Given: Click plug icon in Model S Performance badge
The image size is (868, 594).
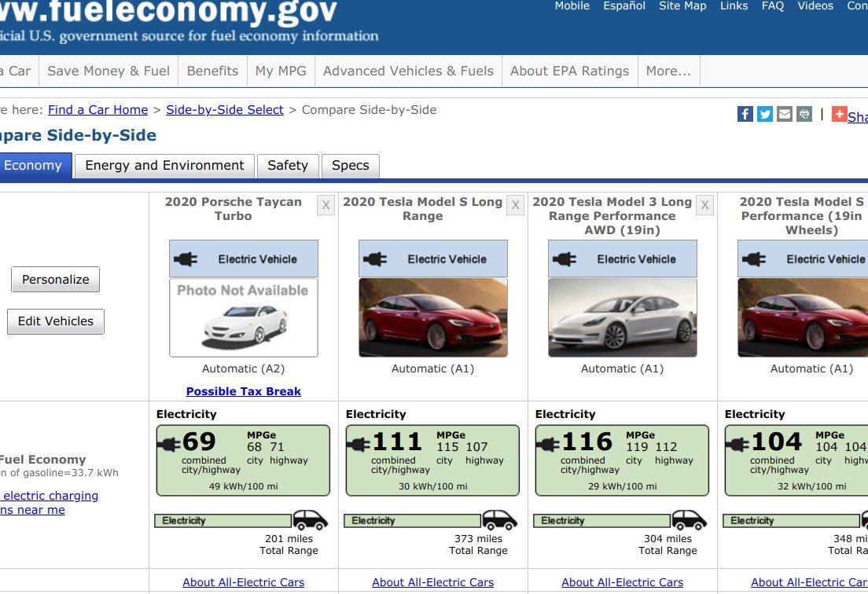Looking at the screenshot, I should pos(753,258).
